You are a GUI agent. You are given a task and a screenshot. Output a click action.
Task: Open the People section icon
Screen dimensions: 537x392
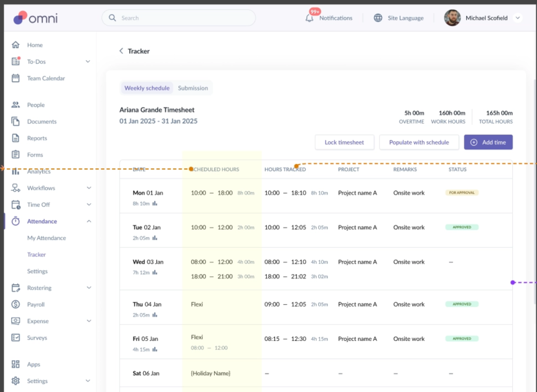(x=15, y=105)
